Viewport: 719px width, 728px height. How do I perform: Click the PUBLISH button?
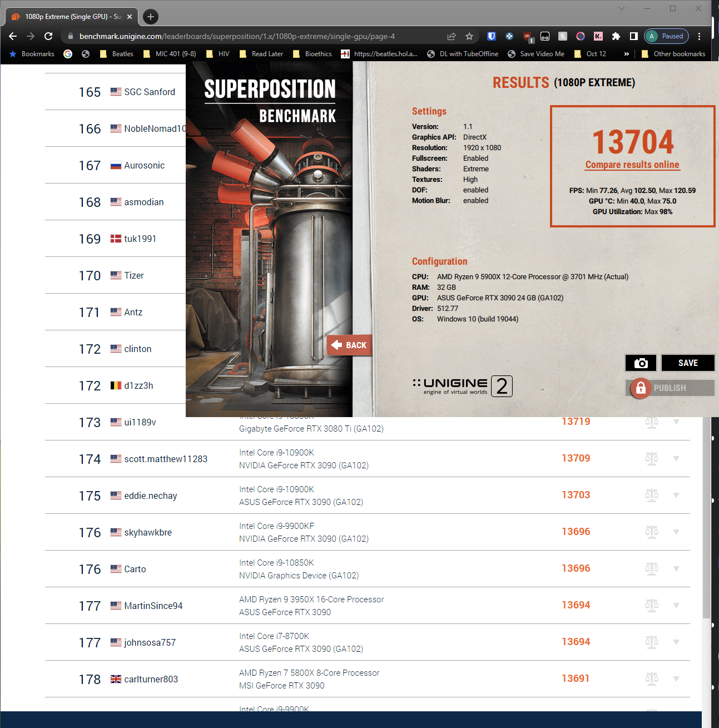tap(670, 388)
